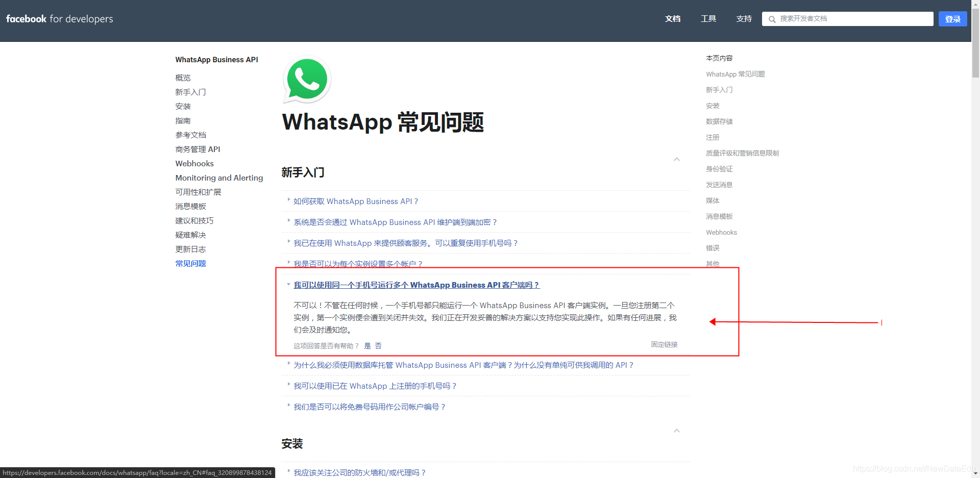This screenshot has height=478, width=980.
Task: Expand question 为什么我必须使用数据库托管
Action: pos(463,365)
